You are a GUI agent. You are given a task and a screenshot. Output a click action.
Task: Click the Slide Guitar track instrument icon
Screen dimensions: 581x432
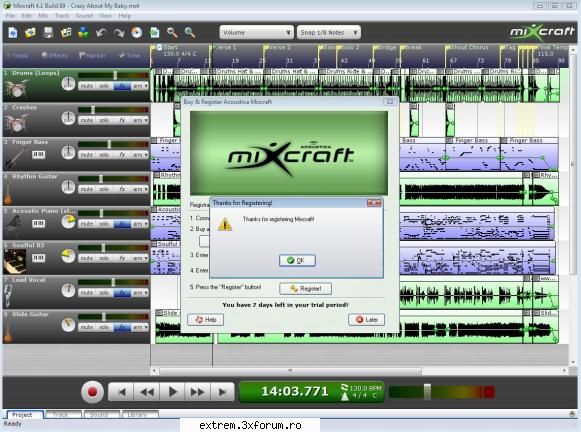7,330
